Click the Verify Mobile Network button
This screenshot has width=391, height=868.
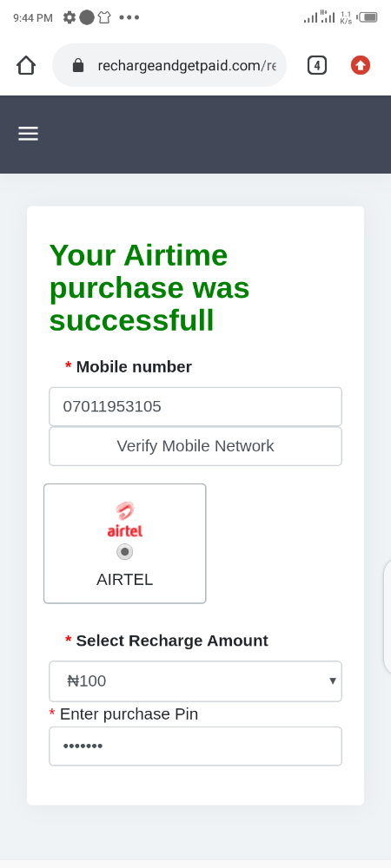coord(195,446)
